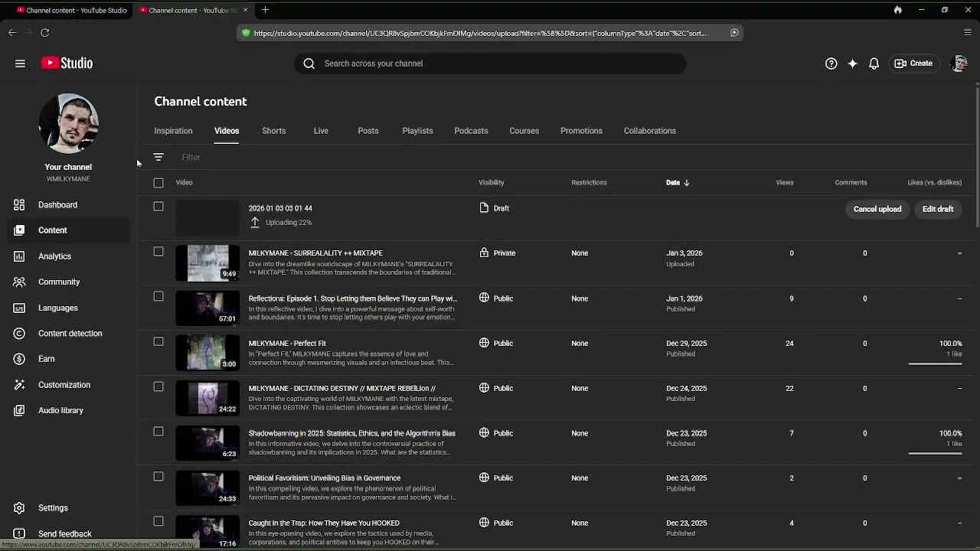Viewport: 980px width, 551px height.
Task: Open Public visibility for DICTATING DESTINY
Action: (x=496, y=388)
